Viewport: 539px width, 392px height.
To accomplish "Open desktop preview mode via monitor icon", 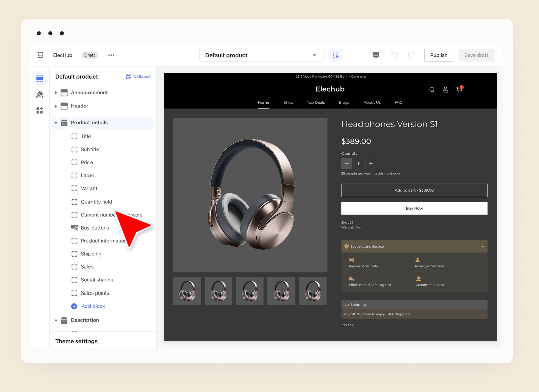I will pyautogui.click(x=376, y=55).
